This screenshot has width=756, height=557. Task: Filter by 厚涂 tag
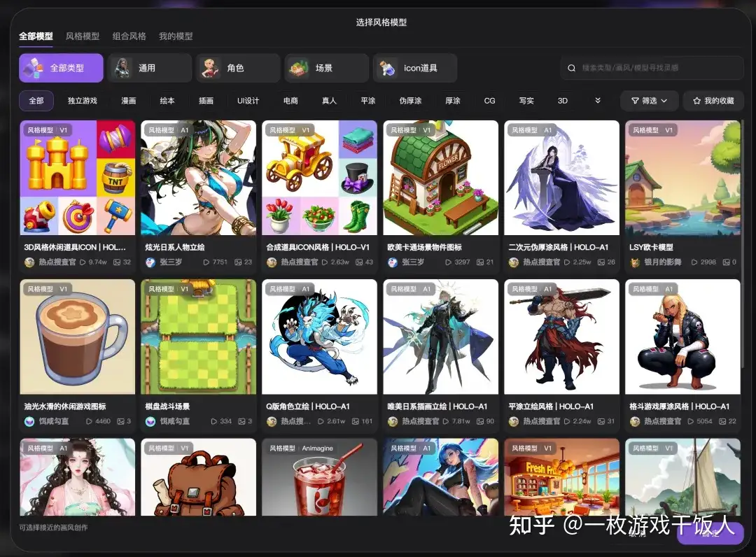[x=453, y=101]
